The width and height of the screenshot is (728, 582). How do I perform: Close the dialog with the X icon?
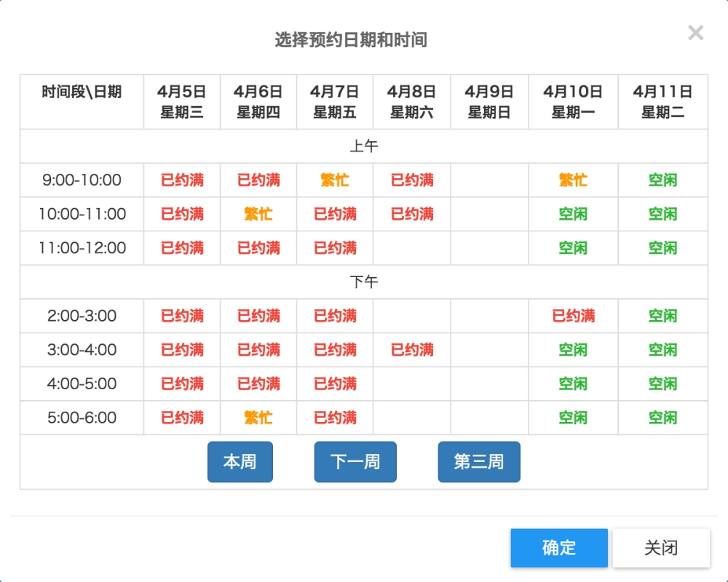click(695, 33)
